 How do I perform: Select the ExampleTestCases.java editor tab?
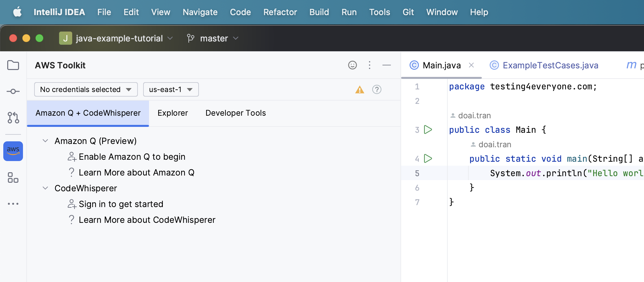coord(544,65)
